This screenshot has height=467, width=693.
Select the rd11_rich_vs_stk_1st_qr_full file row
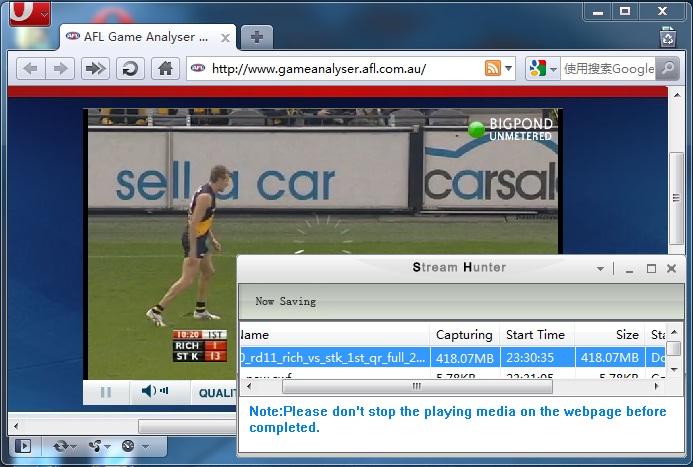point(453,357)
